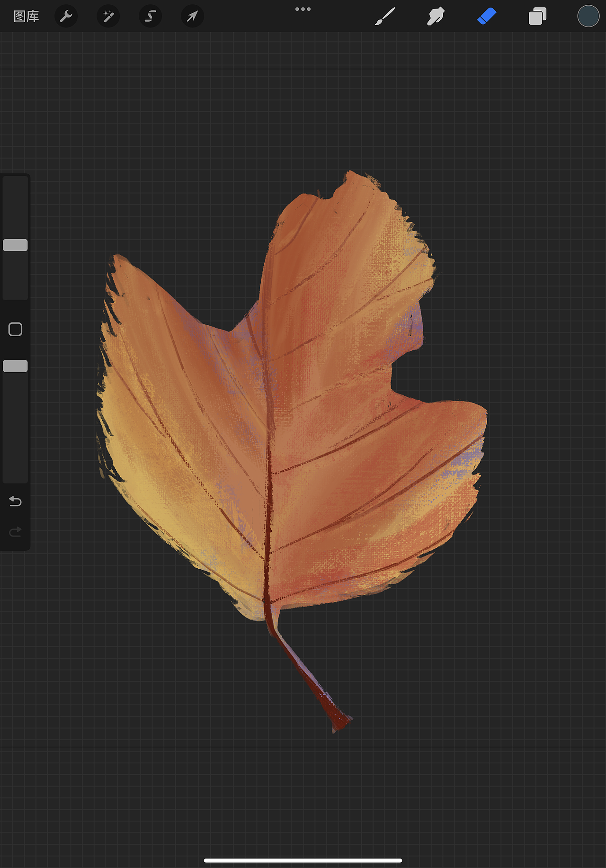
Task: Tap the square modify button in sidebar
Action: pos(15,329)
